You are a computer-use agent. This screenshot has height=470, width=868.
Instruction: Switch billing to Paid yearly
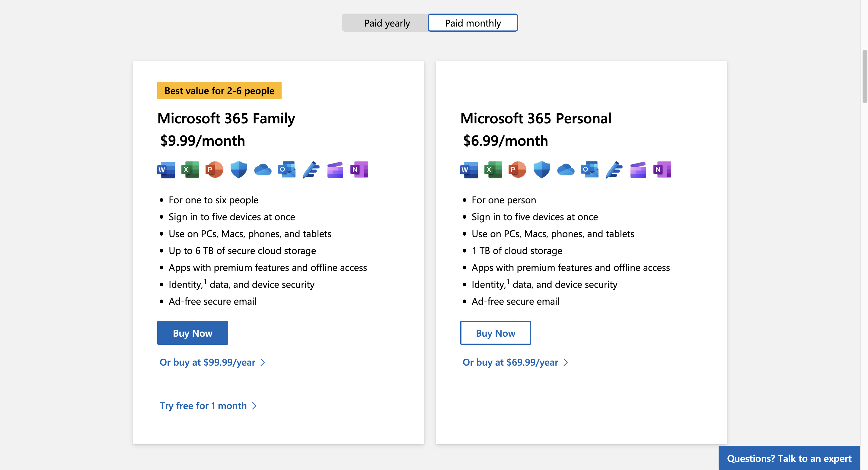pos(387,23)
